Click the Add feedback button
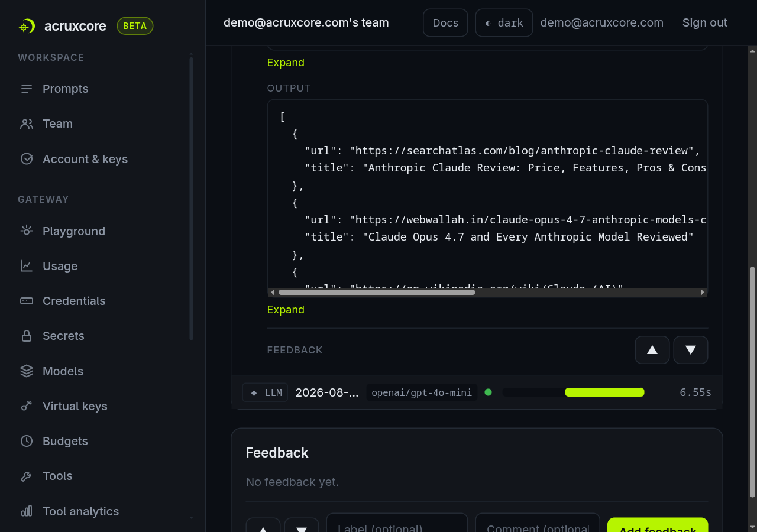The height and width of the screenshot is (532, 757). coord(658,526)
